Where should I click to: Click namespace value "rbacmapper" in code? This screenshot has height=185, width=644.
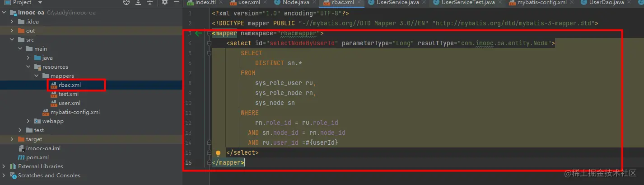(299, 33)
